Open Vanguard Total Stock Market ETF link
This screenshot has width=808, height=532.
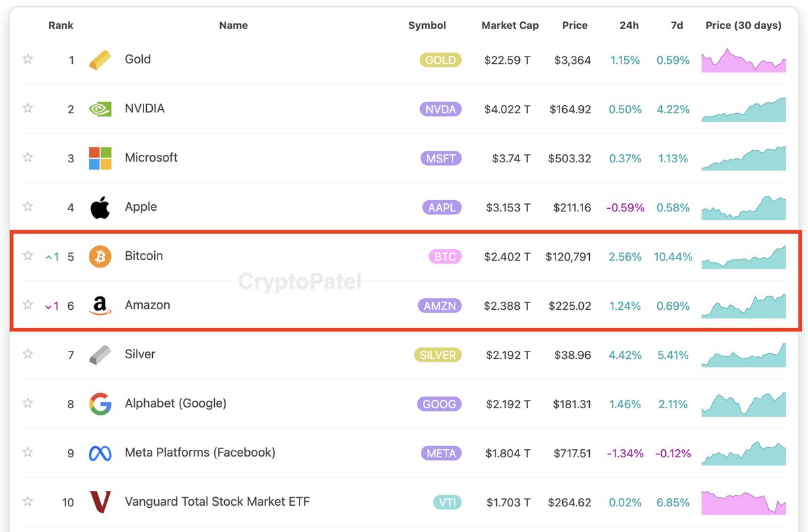[x=217, y=502]
